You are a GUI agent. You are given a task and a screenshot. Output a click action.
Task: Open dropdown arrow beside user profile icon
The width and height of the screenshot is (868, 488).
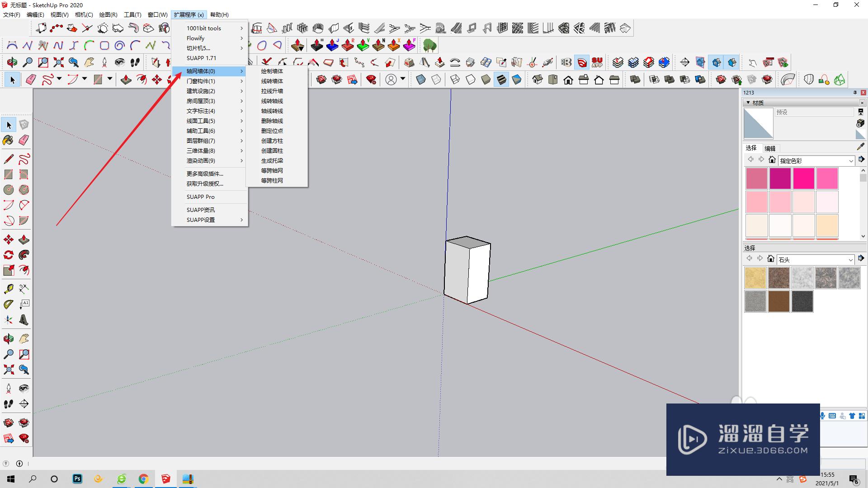click(403, 79)
